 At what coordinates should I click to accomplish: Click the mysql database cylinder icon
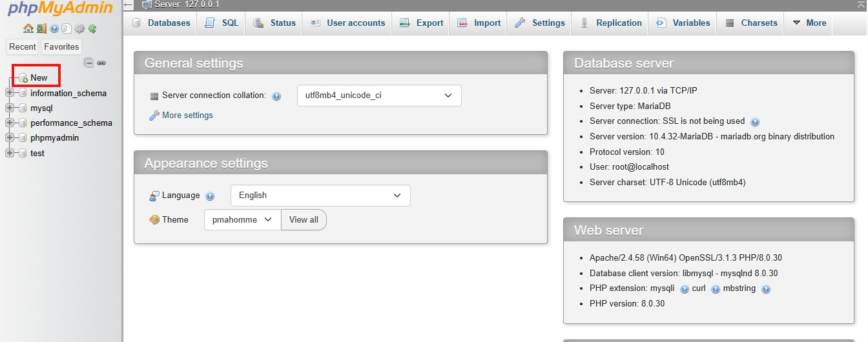pyautogui.click(x=23, y=108)
